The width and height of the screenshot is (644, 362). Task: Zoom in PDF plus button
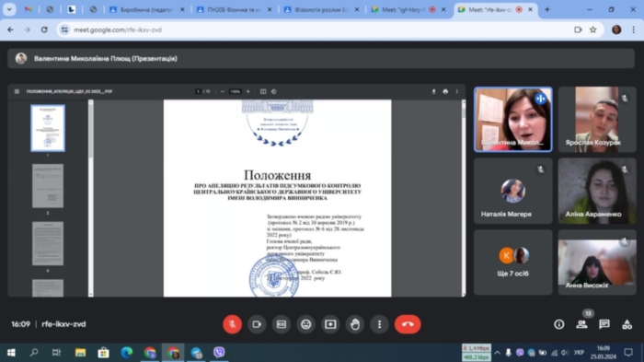point(248,91)
